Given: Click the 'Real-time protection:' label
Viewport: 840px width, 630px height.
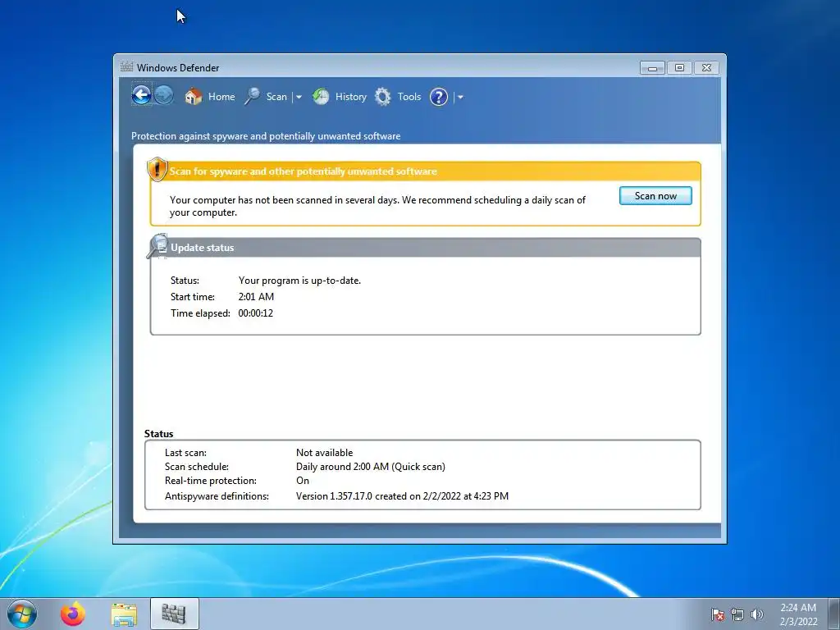Looking at the screenshot, I should coord(211,481).
